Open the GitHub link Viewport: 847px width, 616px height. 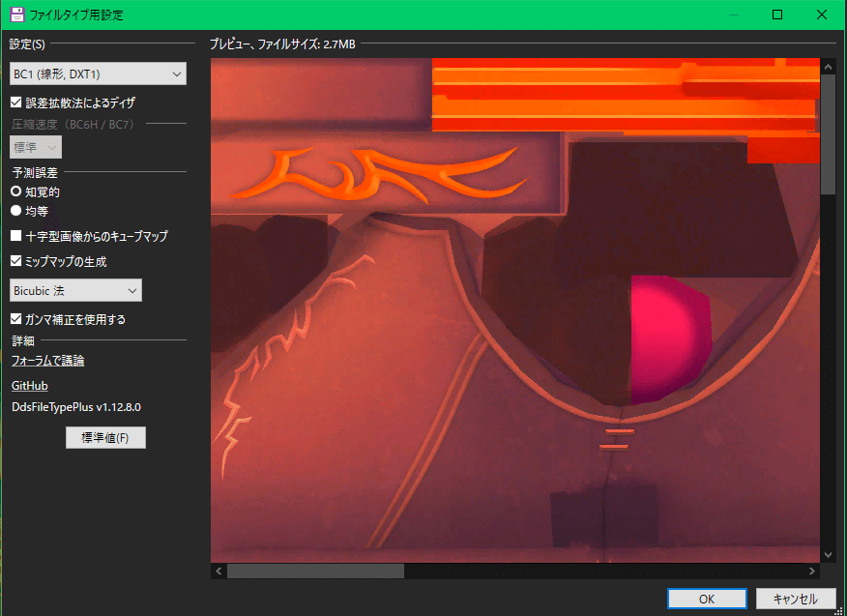coord(30,386)
